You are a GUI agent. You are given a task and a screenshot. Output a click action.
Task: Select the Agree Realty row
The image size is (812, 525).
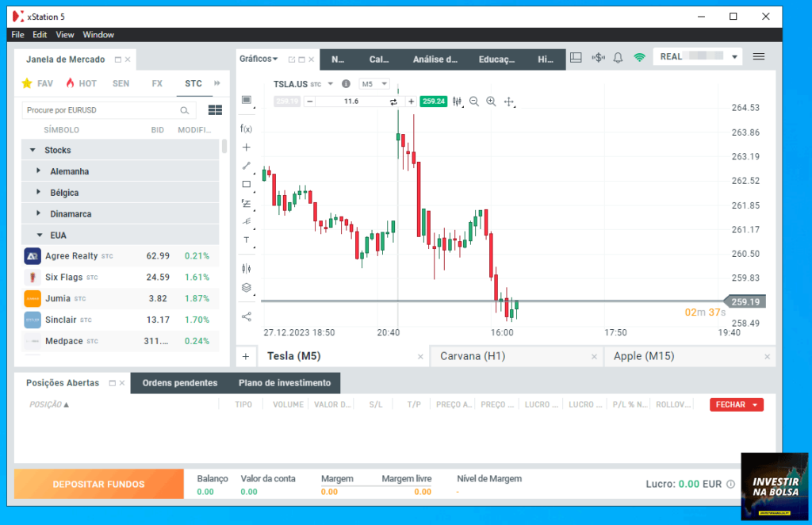(x=121, y=256)
